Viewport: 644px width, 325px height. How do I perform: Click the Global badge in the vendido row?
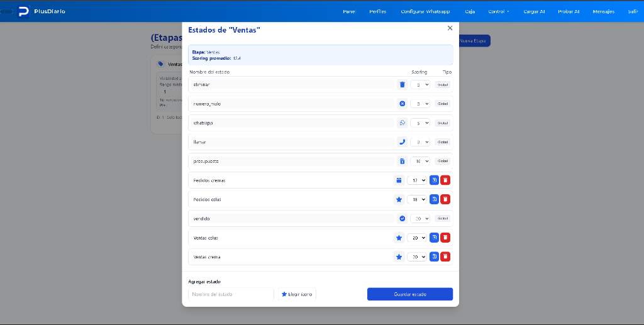tap(443, 219)
